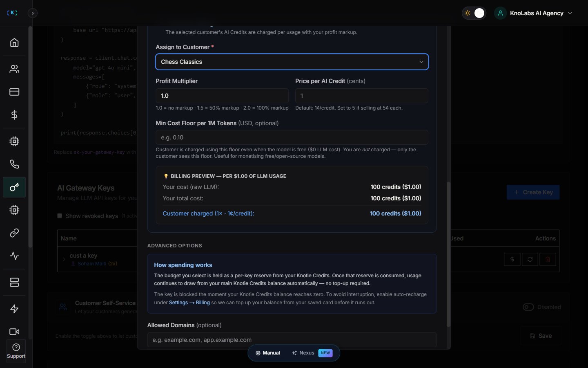
Task: Click the Actions column header
Action: pyautogui.click(x=546, y=238)
